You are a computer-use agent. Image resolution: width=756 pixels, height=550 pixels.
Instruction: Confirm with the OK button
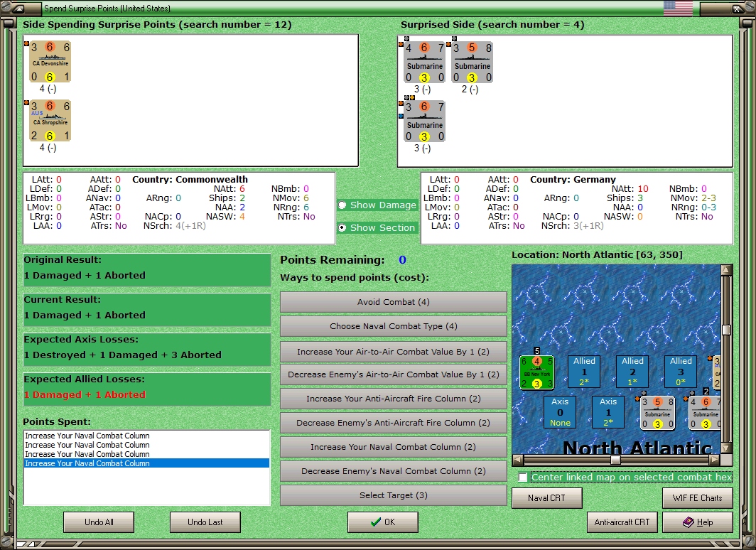[x=383, y=522]
